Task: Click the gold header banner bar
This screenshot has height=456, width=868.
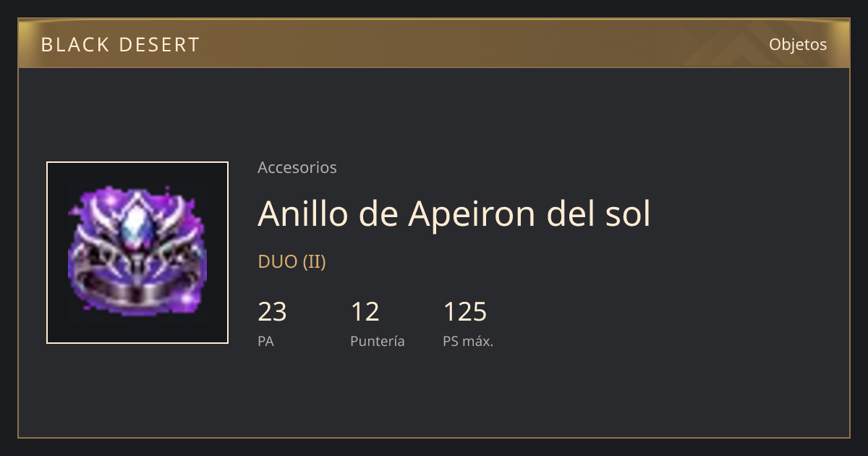Action: (434, 43)
